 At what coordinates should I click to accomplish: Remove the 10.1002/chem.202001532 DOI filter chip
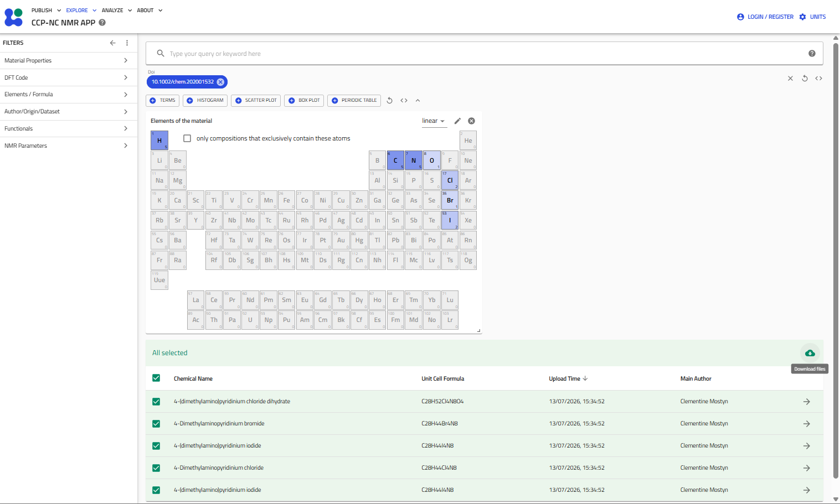pos(220,82)
